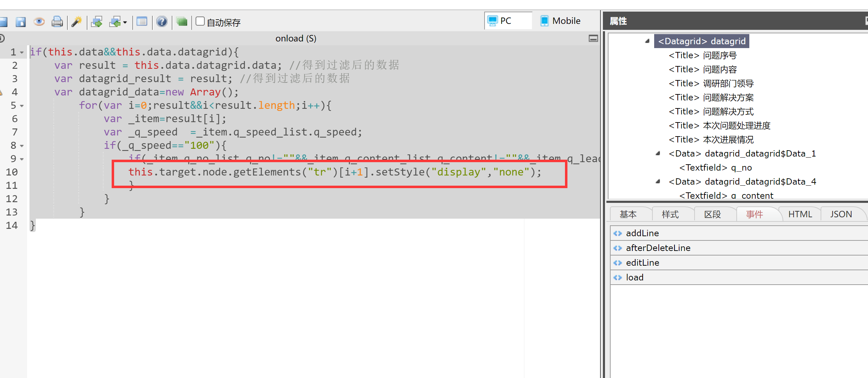Collapse the datagrid_datagrid$Data_4 node

[658, 181]
